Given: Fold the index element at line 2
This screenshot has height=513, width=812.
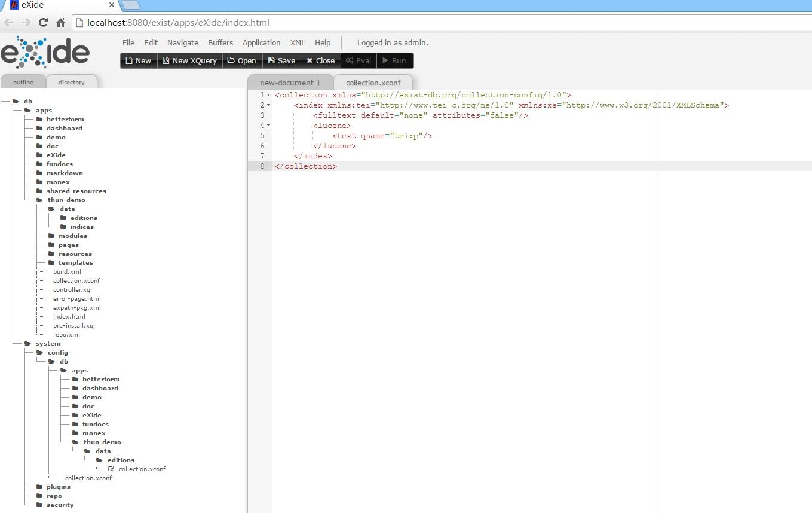Looking at the screenshot, I should [268, 105].
